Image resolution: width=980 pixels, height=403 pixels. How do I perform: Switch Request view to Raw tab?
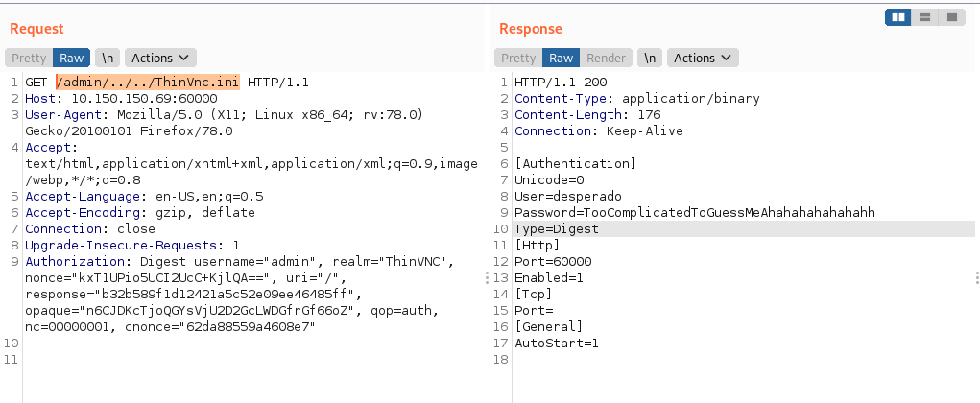point(72,58)
